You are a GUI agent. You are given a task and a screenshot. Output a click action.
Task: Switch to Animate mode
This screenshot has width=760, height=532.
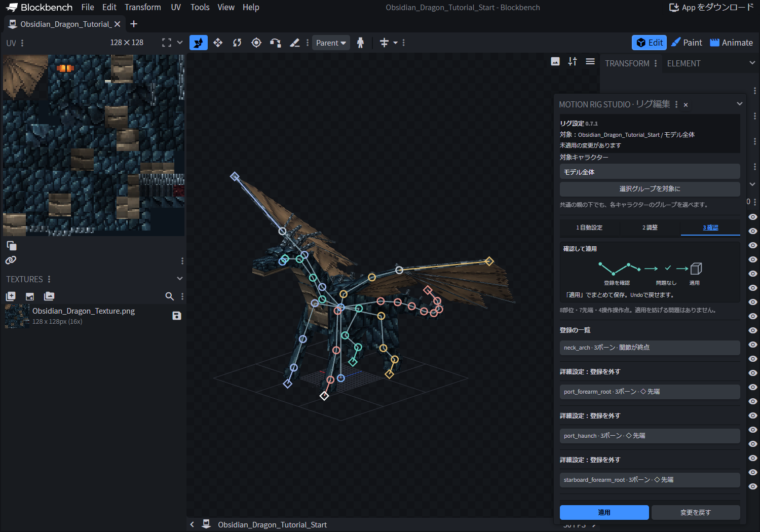click(731, 43)
